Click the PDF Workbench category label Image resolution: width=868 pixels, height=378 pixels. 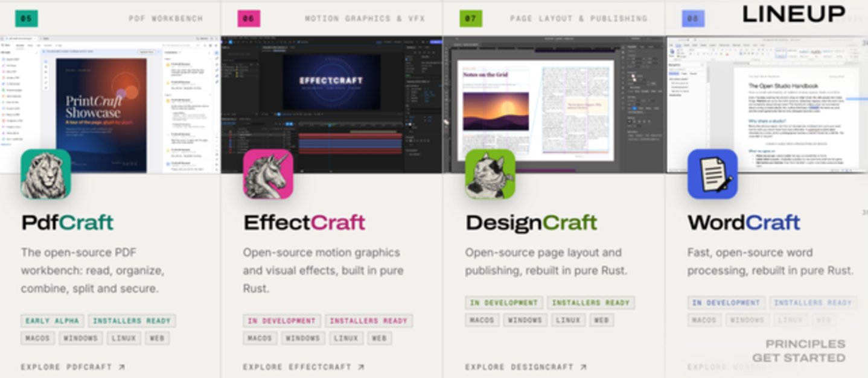pos(165,19)
